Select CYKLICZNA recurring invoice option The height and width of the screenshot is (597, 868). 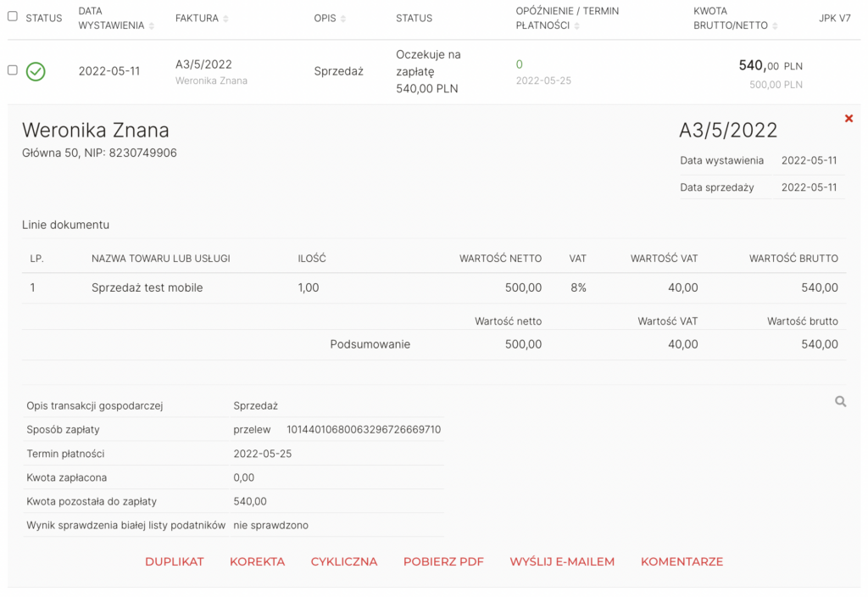click(x=344, y=561)
